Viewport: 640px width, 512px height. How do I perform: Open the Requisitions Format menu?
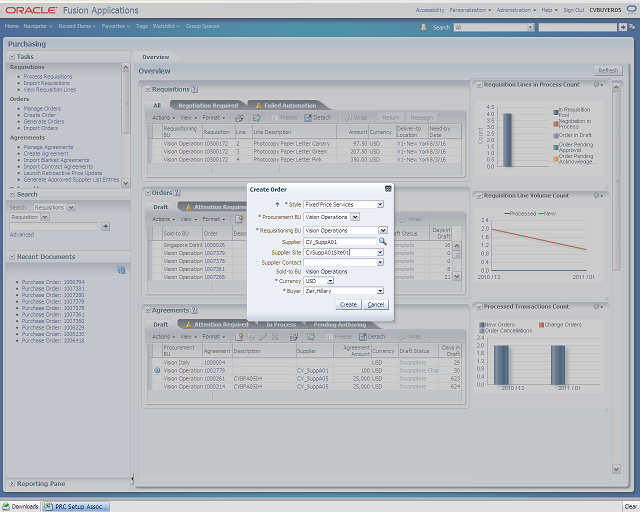point(213,118)
